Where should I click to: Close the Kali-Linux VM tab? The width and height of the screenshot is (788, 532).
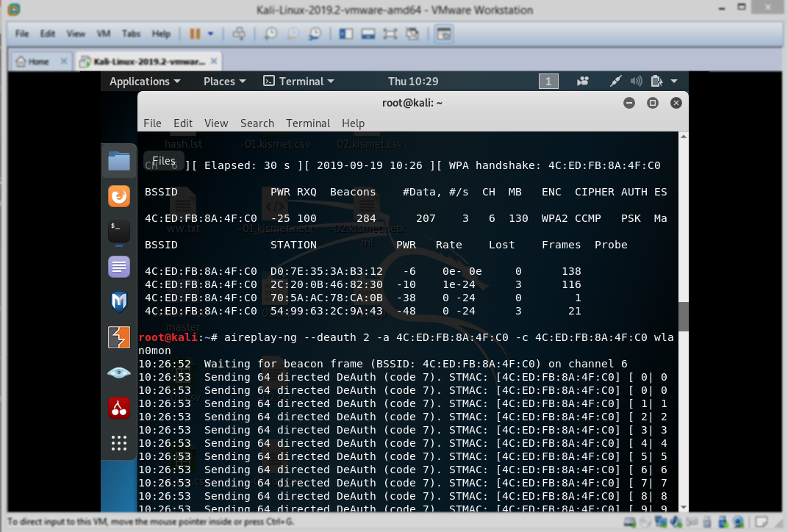214,61
